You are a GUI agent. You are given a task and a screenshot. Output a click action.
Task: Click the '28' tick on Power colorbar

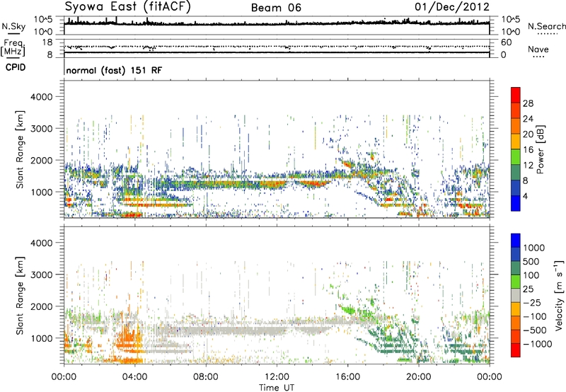528,103
